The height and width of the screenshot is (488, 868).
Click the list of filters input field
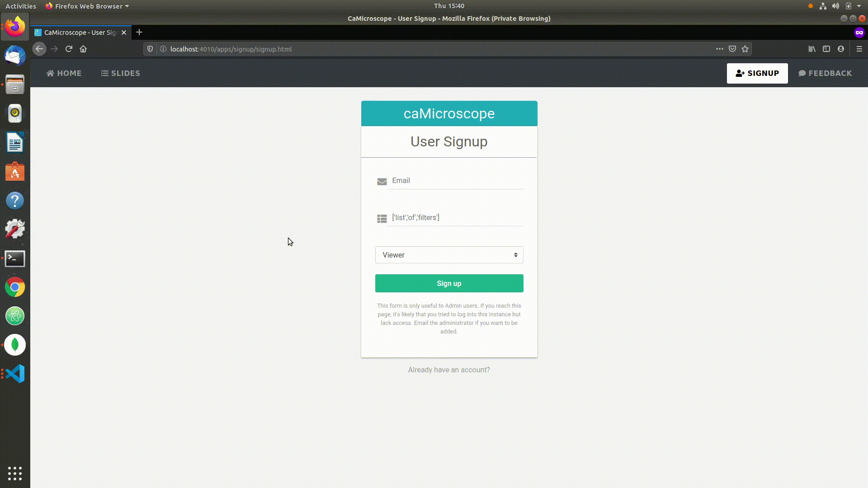tap(457, 218)
